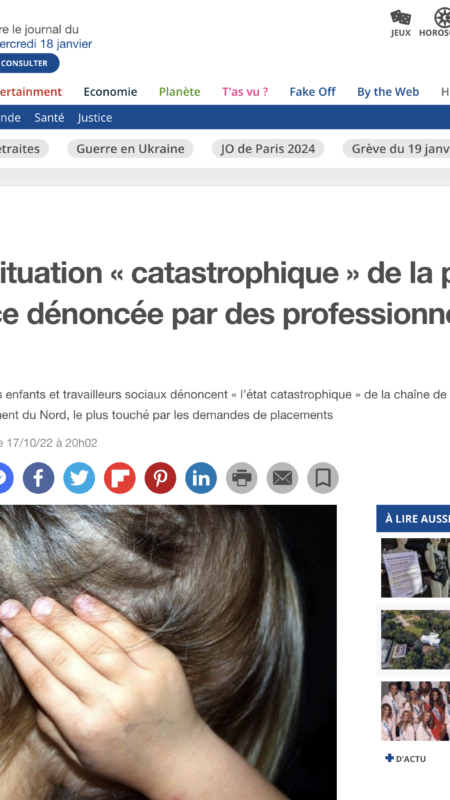Open the Fake Off section
The width and height of the screenshot is (450, 800).
coord(313,92)
